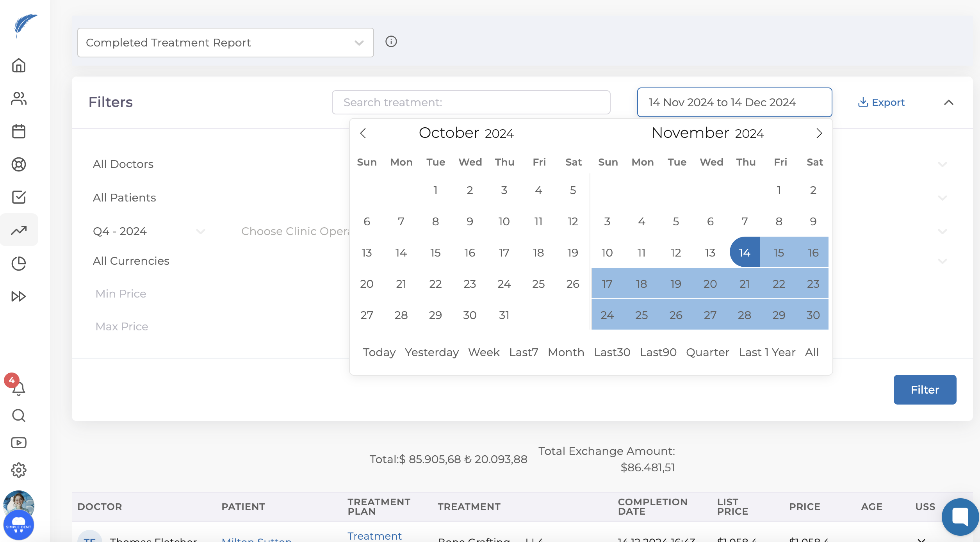The image size is (980, 542).
Task: Select the Last30 date preset
Action: (612, 352)
